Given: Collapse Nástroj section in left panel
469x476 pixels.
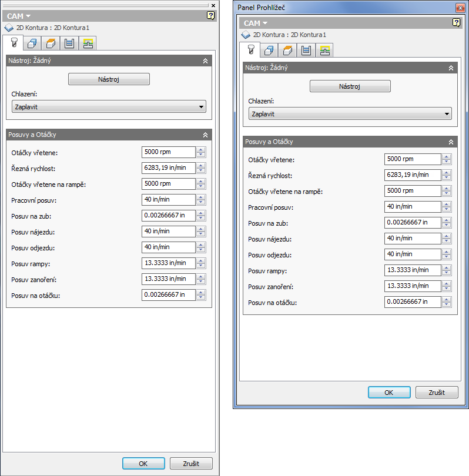Looking at the screenshot, I should click(205, 61).
